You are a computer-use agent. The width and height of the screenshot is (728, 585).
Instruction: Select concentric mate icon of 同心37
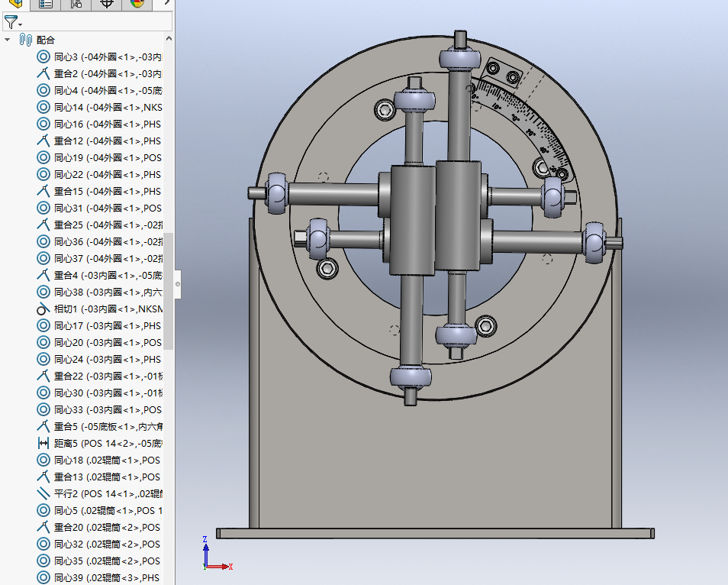43,258
